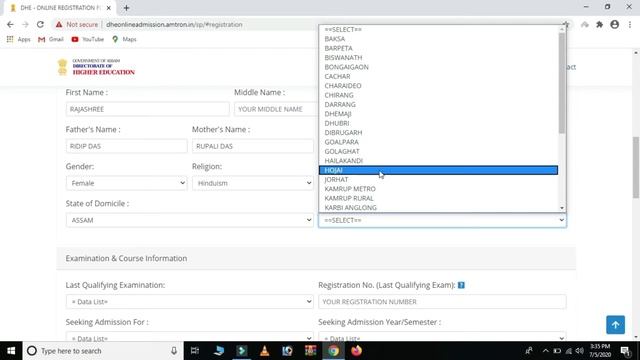Open VLC media player from taskbar
The width and height of the screenshot is (640, 360).
[264, 351]
